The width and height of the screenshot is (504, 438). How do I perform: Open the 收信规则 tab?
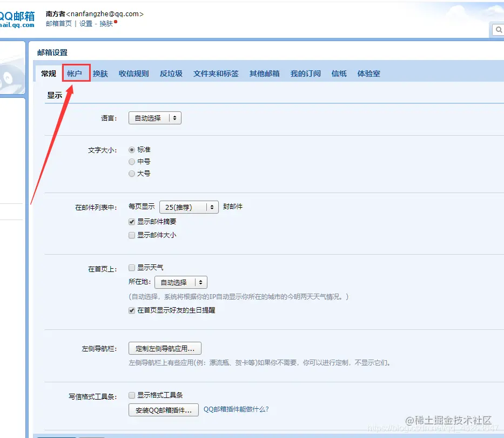pyautogui.click(x=133, y=73)
